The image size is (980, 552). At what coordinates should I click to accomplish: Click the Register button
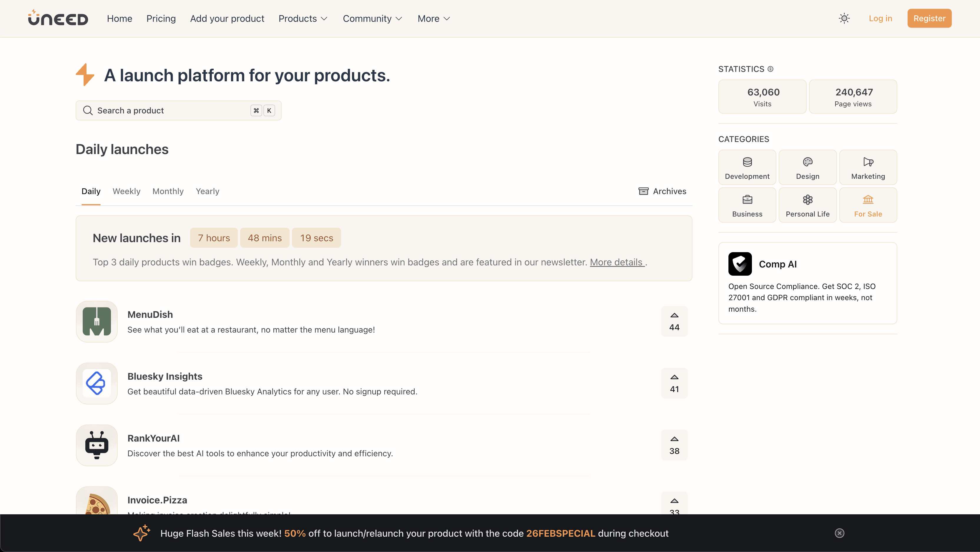click(929, 18)
